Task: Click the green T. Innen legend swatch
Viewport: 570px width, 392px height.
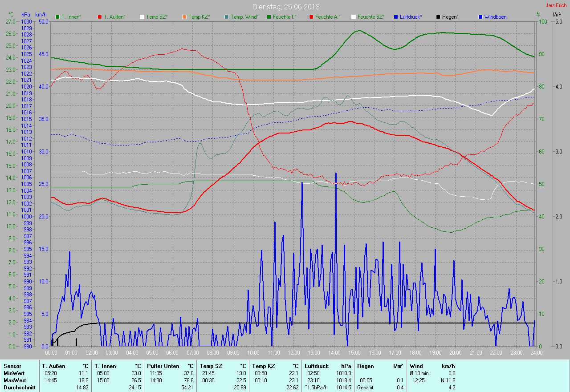Action: 57,17
